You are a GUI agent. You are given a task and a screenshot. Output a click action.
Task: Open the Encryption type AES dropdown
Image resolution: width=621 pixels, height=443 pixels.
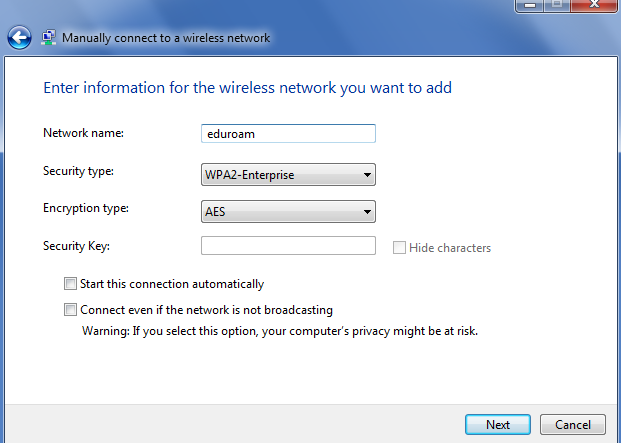[x=288, y=212]
